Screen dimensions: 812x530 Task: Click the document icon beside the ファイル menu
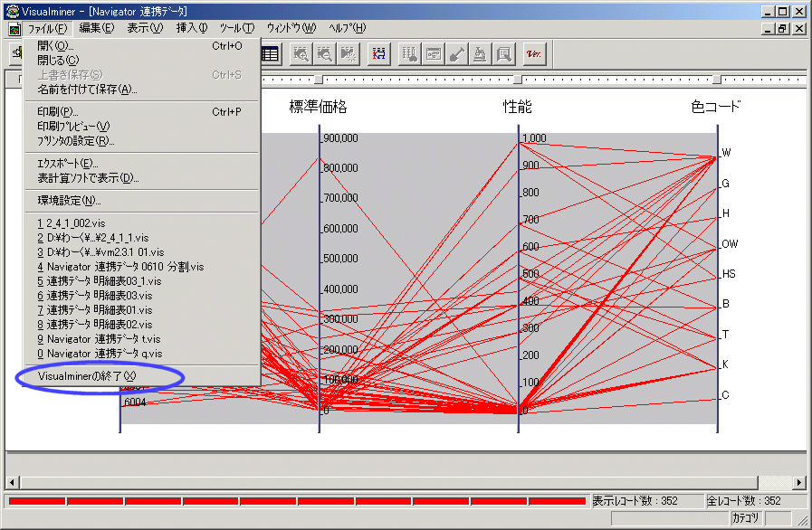point(14,29)
